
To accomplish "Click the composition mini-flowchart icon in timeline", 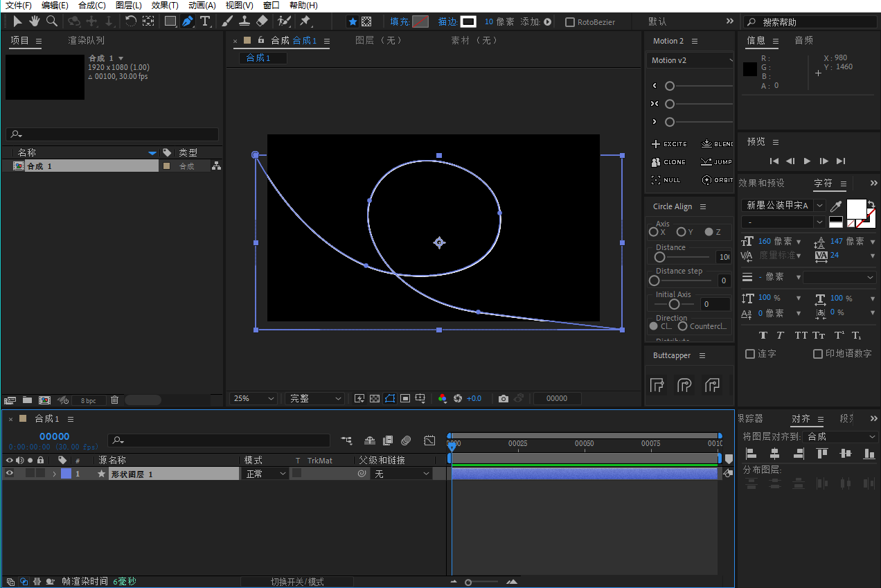I will [x=346, y=440].
